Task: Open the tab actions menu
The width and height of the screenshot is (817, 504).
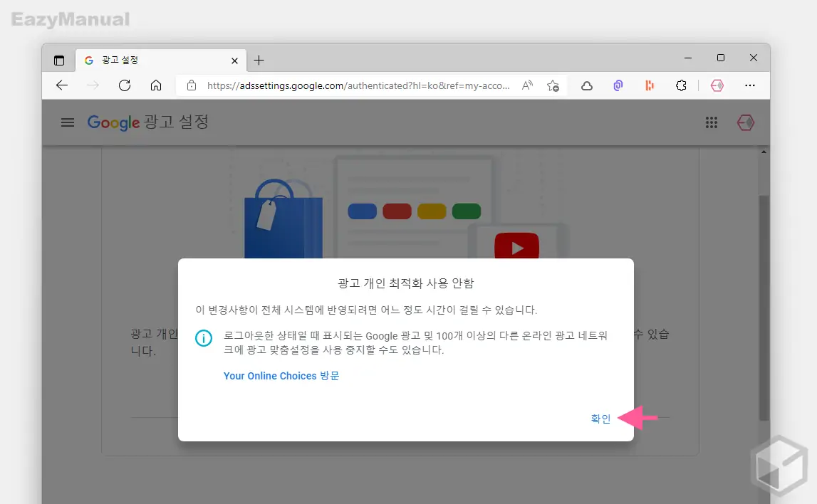Action: click(59, 61)
